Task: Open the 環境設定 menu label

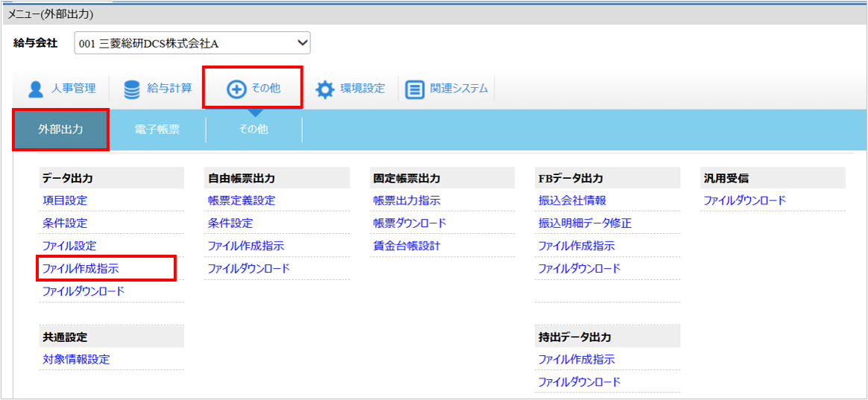Action: [362, 89]
